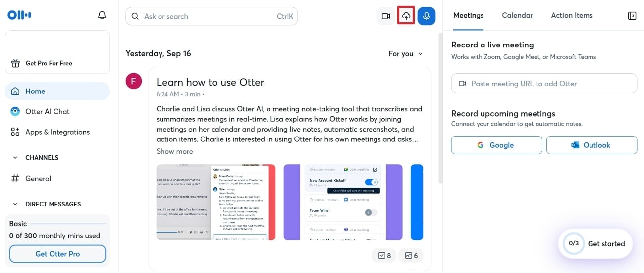The height and width of the screenshot is (273, 644).
Task: Click the Paste meeting URL input field
Action: click(544, 84)
